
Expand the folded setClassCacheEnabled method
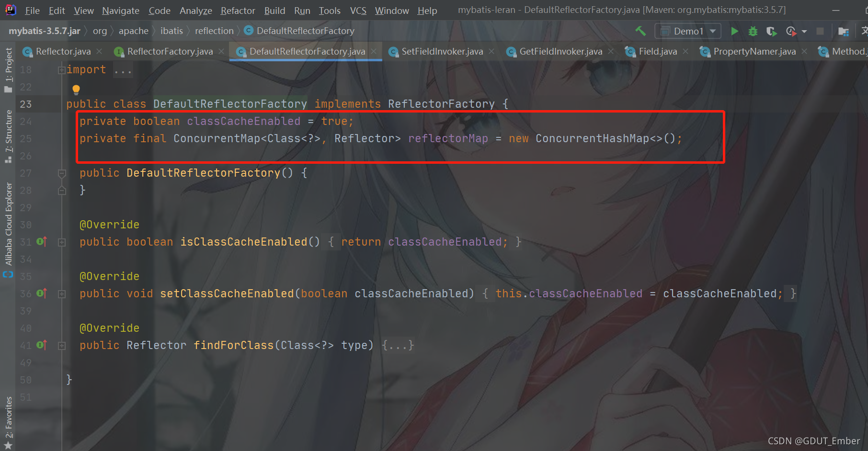tap(62, 294)
